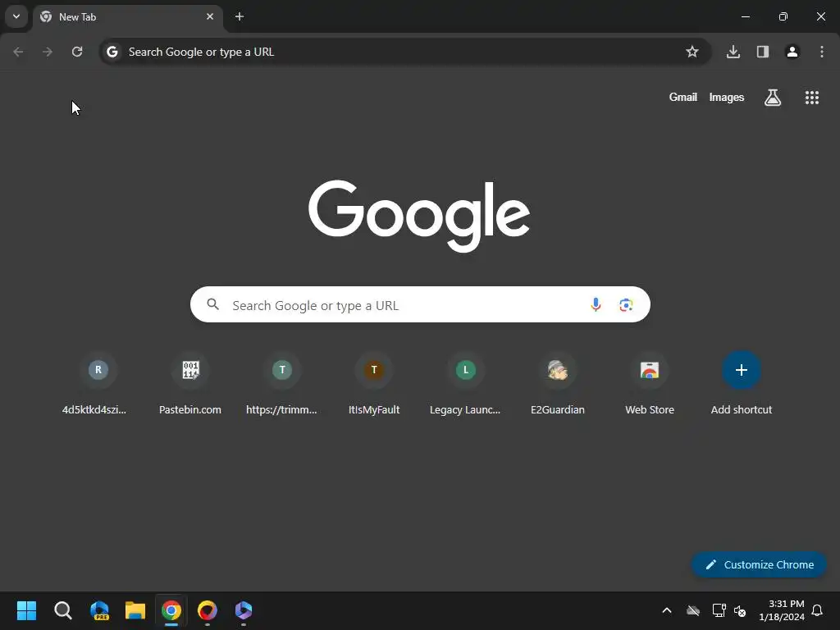Open the Pastebin.com shortcut
Viewport: 840px width, 630px height.
click(190, 384)
